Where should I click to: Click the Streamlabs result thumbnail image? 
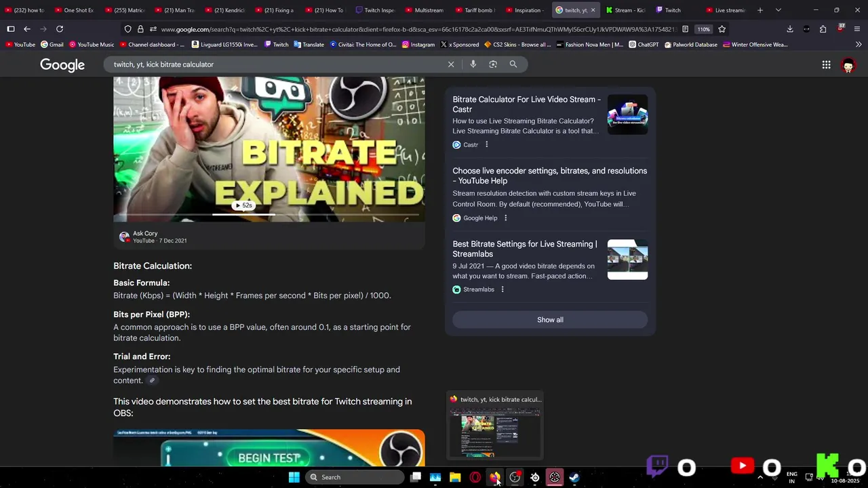click(627, 259)
